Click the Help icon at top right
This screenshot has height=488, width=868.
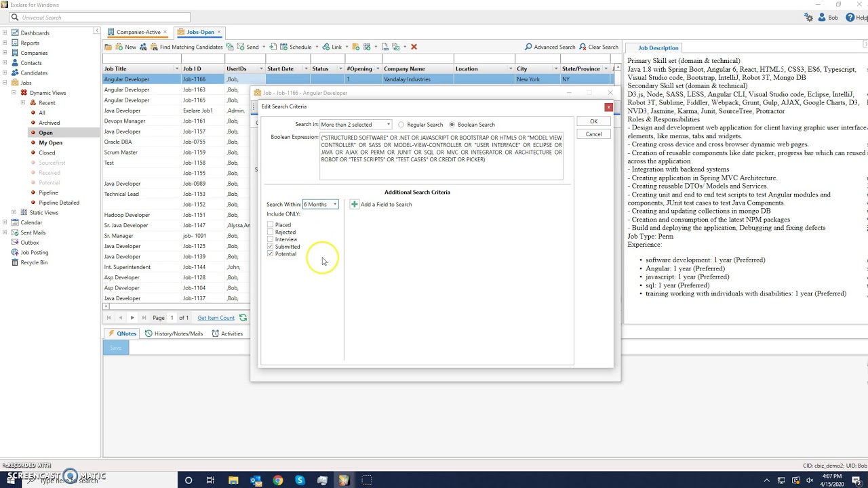[x=850, y=18]
